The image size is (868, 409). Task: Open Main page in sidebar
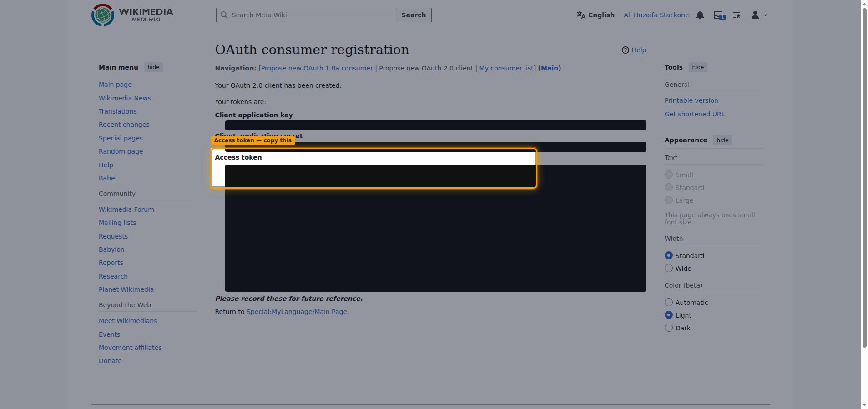(115, 85)
